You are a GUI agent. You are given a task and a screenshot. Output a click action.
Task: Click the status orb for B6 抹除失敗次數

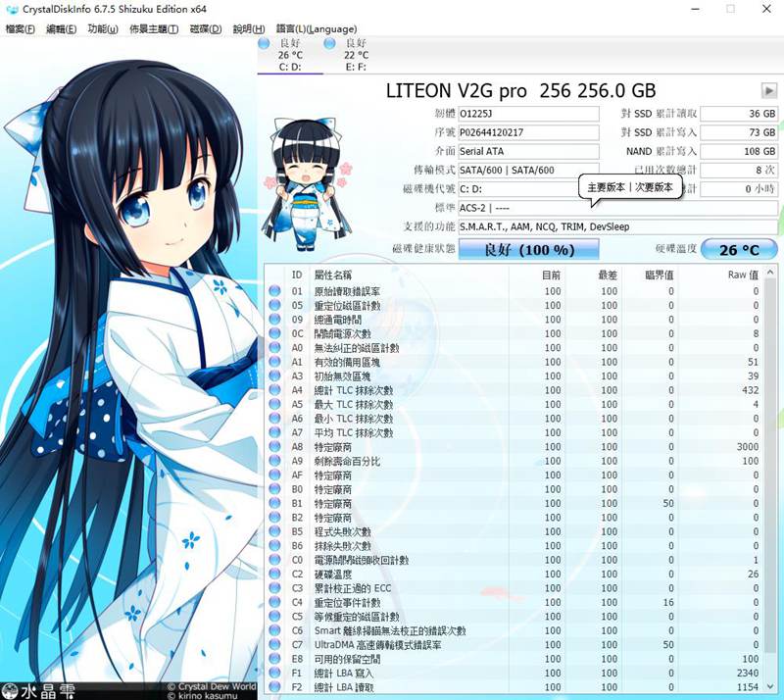pos(274,545)
